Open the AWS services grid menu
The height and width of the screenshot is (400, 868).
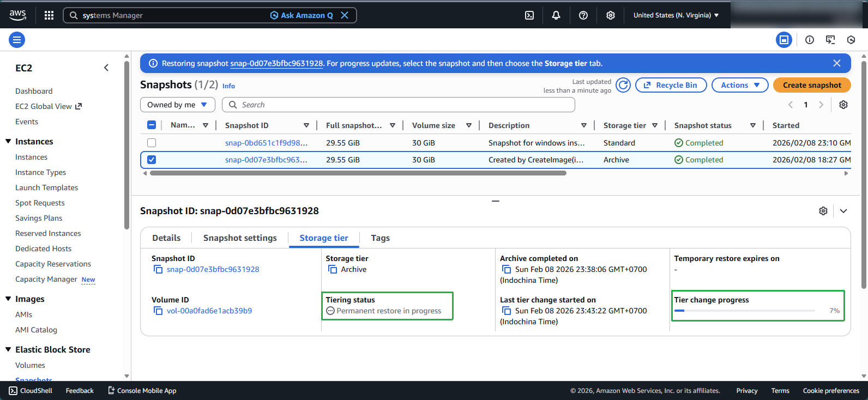pos(49,15)
